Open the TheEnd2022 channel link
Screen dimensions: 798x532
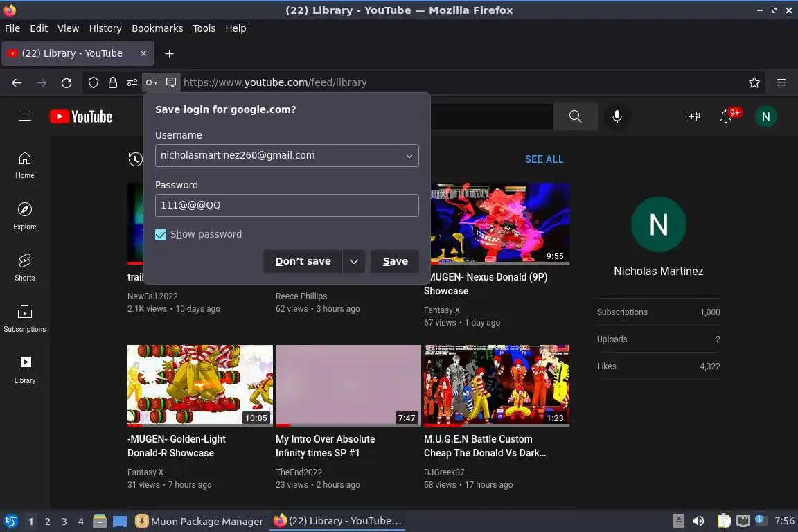(299, 472)
